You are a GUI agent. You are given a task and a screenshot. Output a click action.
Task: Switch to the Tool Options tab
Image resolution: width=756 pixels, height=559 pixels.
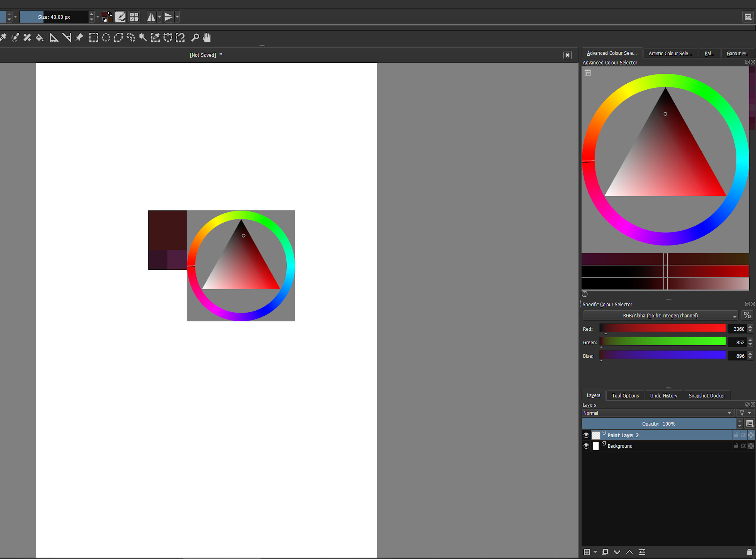coord(625,395)
